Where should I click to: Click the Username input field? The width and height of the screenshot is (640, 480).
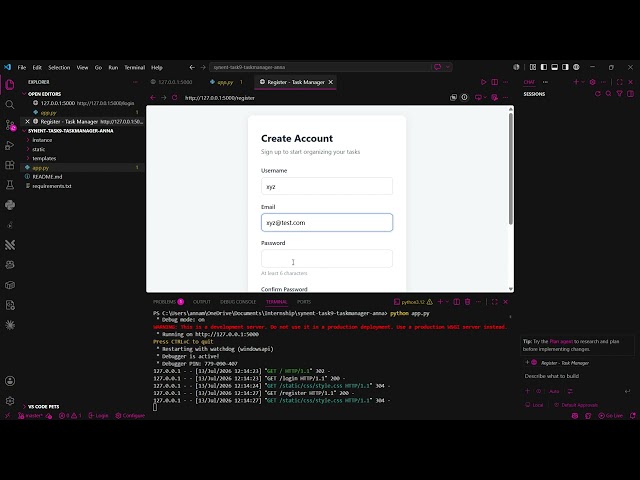[327, 186]
